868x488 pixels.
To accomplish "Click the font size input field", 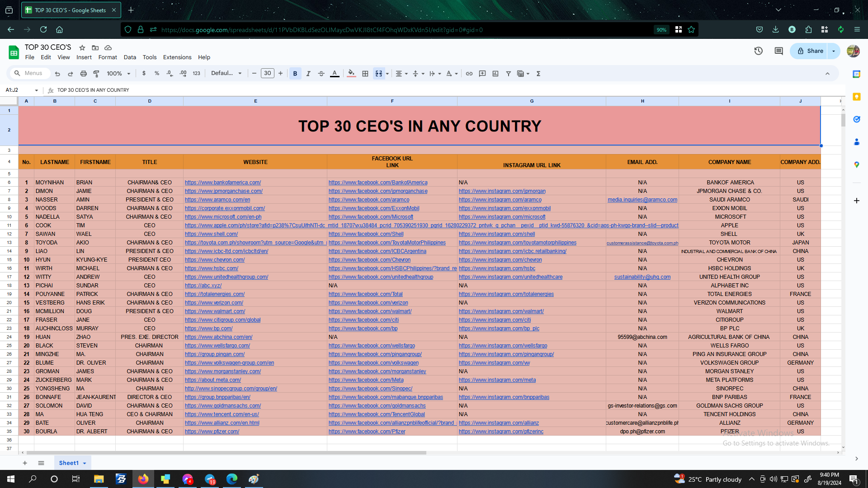I will click(268, 73).
